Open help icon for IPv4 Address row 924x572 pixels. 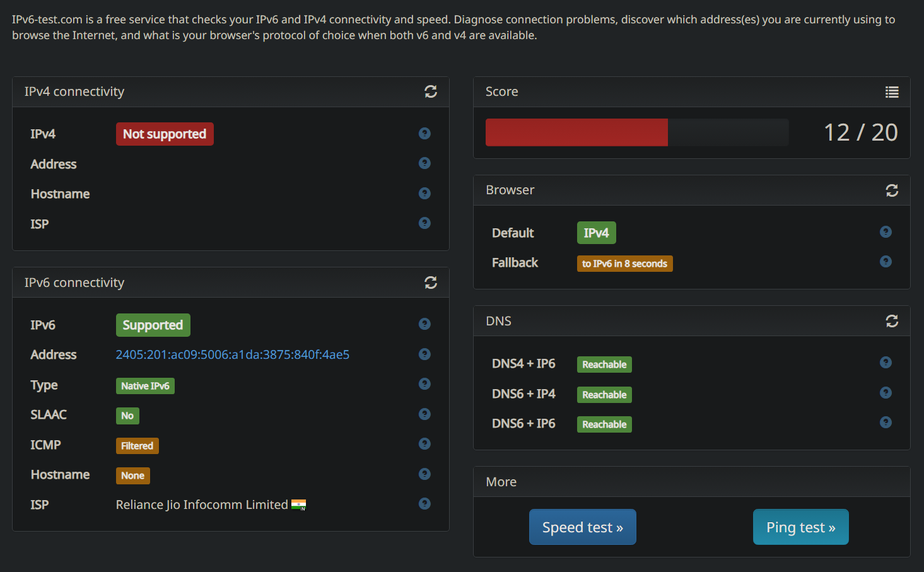[424, 163]
